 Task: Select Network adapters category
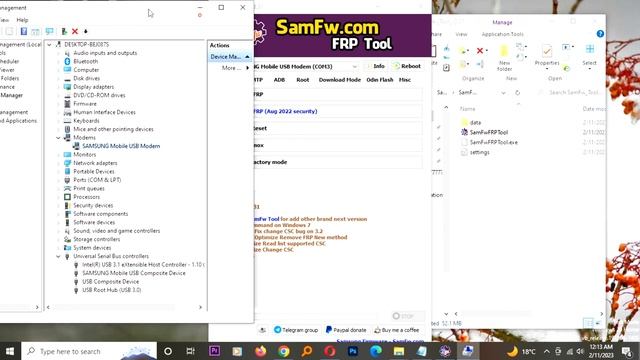pos(95,163)
